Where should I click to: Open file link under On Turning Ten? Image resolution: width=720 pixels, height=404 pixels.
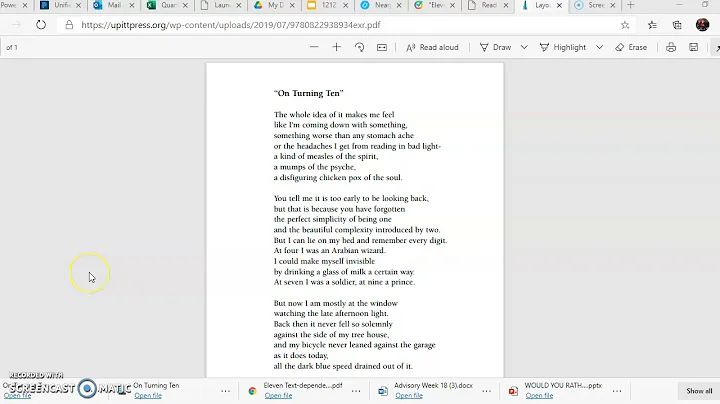point(148,395)
